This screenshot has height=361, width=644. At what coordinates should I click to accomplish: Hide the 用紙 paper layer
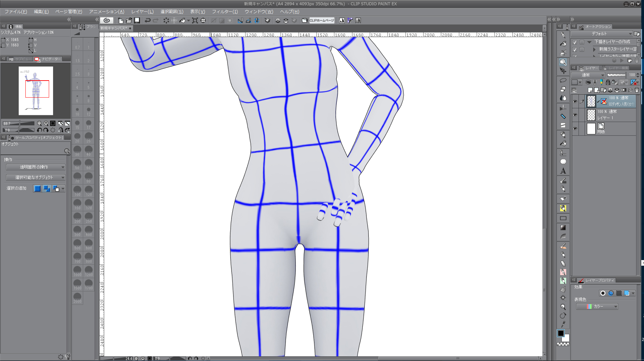pyautogui.click(x=575, y=129)
